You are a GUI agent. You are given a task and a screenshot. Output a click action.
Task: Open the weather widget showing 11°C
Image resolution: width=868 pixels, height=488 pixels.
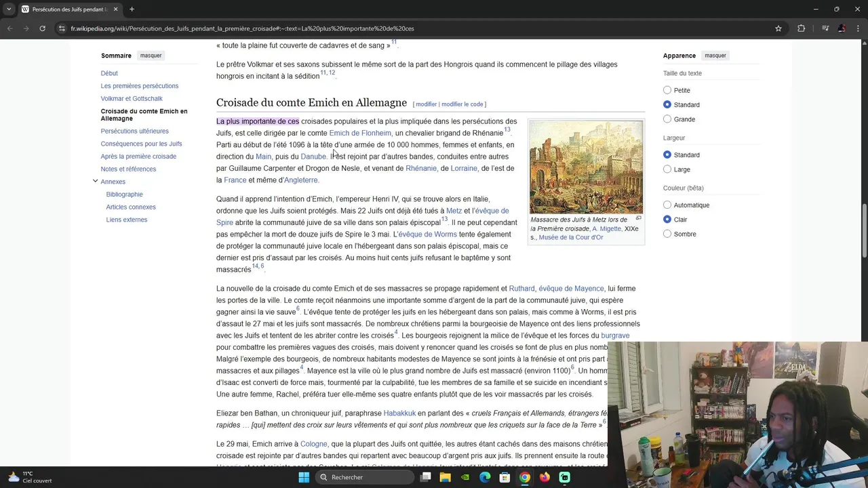point(28,477)
